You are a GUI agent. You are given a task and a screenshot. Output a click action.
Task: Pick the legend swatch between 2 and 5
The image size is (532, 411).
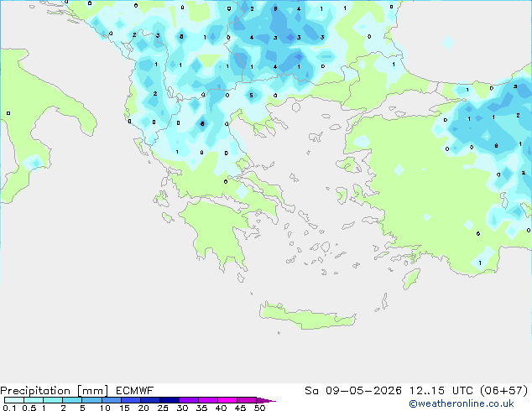click(72, 400)
